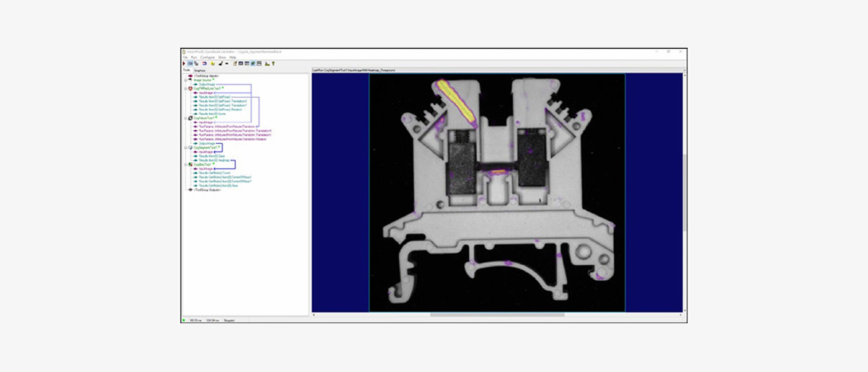Select the CogSegmentTool1 tool name

[205, 148]
